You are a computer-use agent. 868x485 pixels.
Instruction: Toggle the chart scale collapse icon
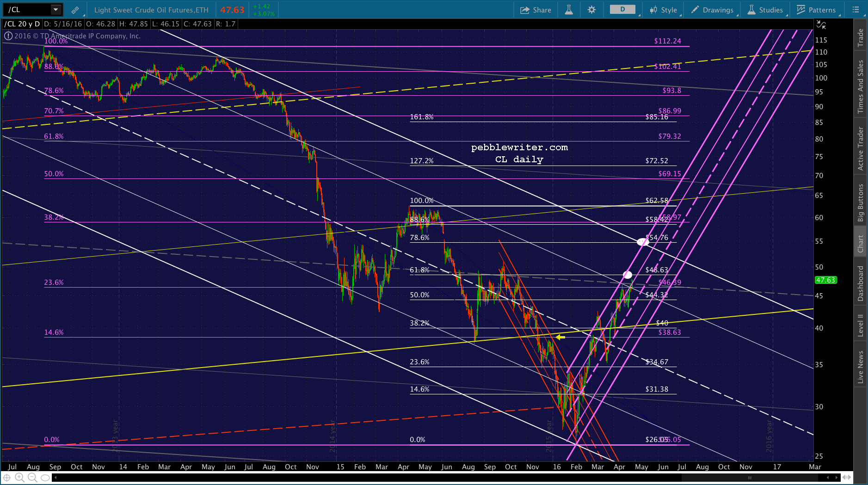click(821, 25)
